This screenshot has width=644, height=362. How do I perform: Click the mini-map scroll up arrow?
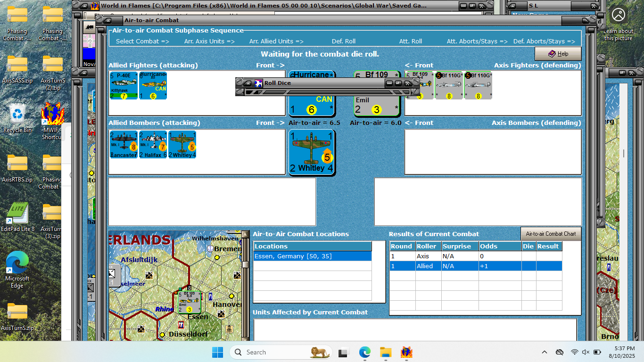click(x=245, y=234)
